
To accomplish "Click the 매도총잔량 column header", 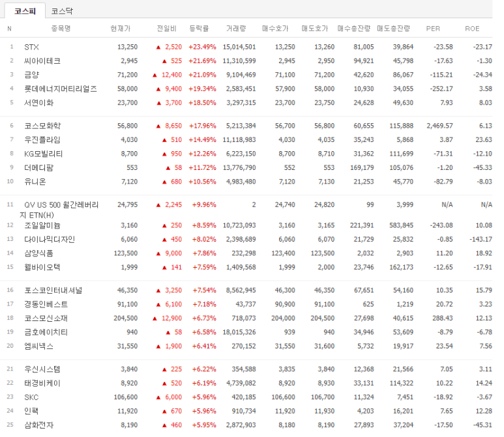I will click(x=393, y=29).
